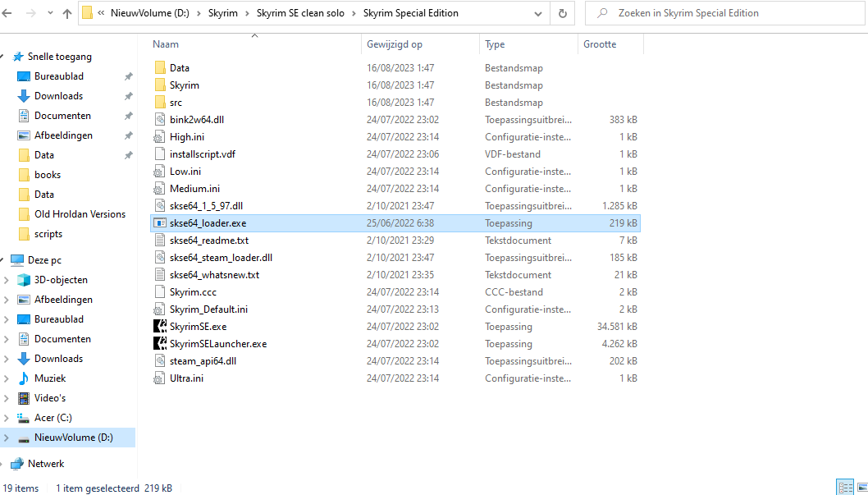The height and width of the screenshot is (495, 868).
Task: Click 25/06/2022 6:38 date cell
Action: click(400, 223)
